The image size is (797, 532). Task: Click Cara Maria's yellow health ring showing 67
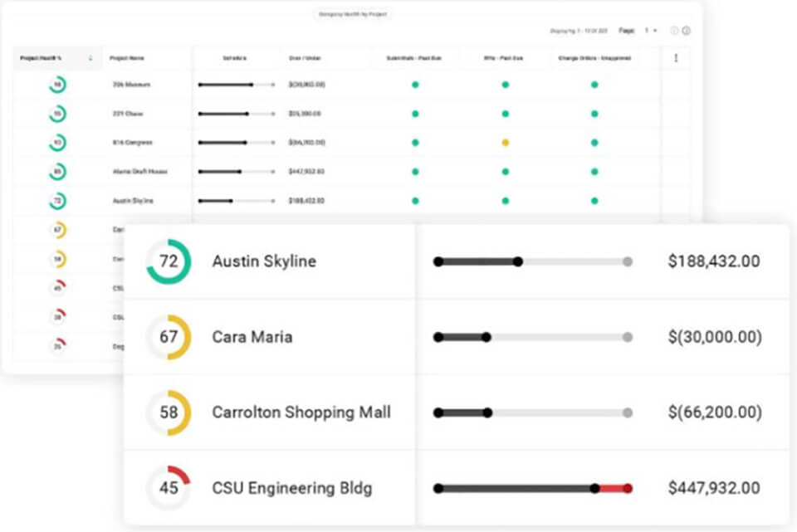tap(169, 337)
